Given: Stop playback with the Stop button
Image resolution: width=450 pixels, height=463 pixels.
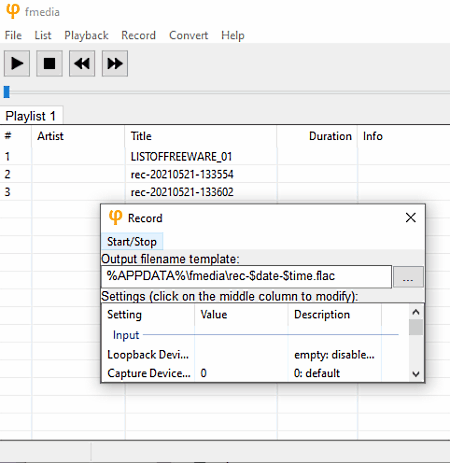Looking at the screenshot, I should (x=49, y=63).
